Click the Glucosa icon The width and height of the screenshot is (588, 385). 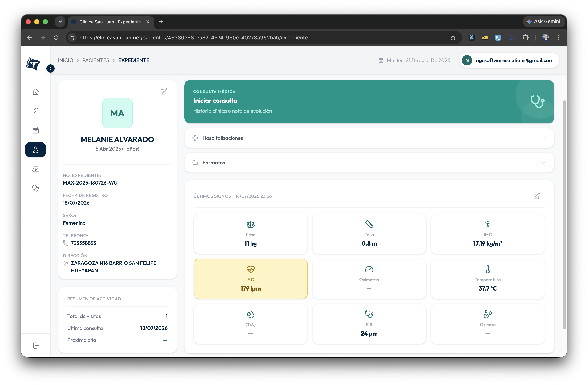488,314
